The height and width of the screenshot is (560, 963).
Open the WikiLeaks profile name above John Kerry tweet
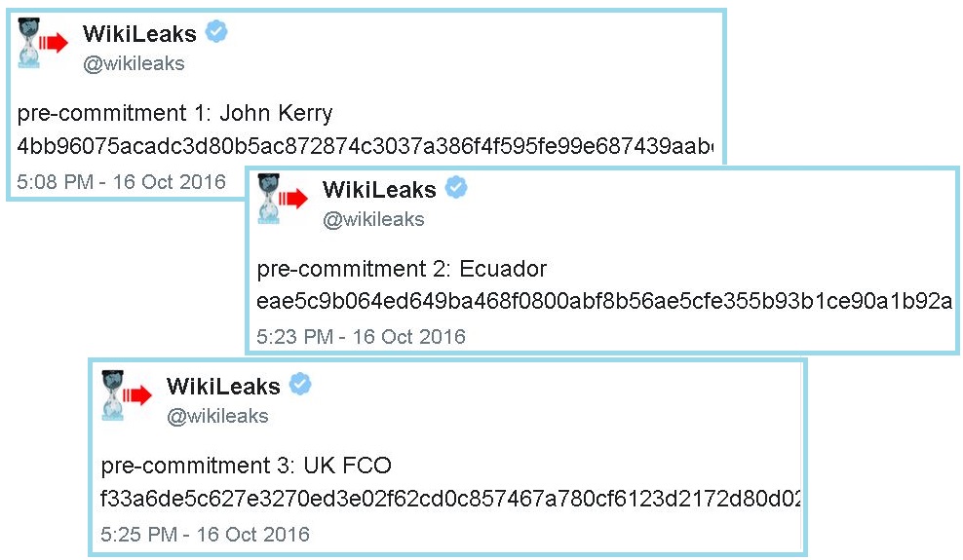(139, 34)
